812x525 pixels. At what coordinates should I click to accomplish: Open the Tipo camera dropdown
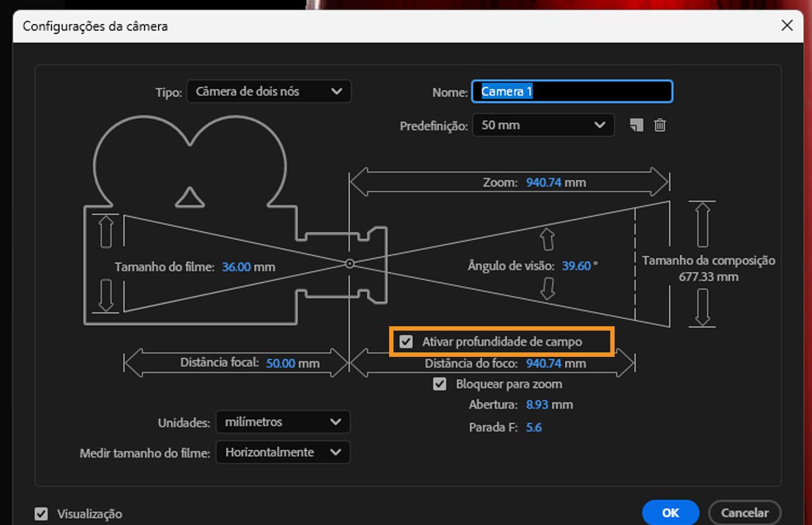point(269,91)
